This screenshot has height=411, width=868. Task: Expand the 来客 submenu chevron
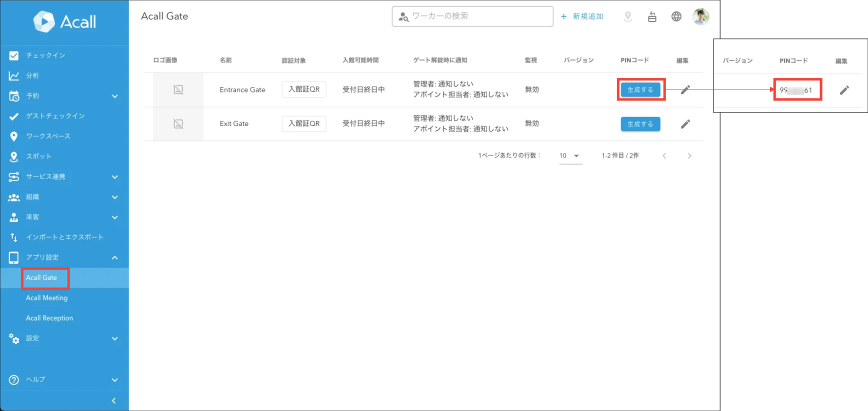click(115, 217)
